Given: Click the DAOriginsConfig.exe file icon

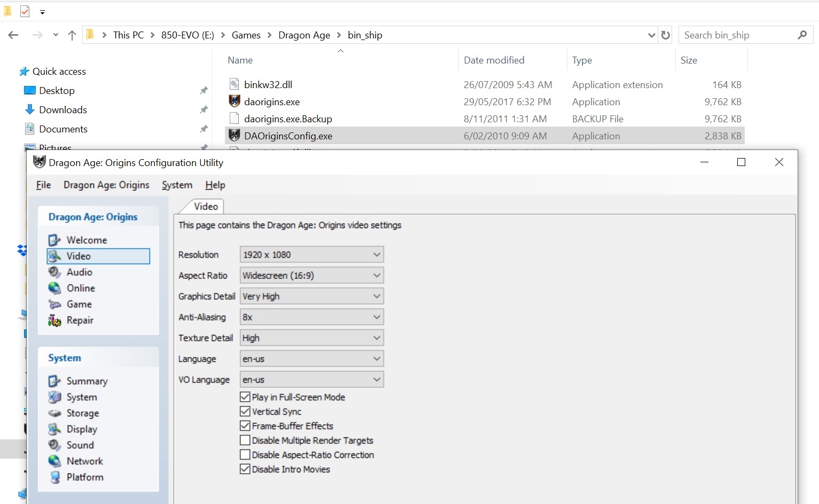Looking at the screenshot, I should (x=235, y=135).
